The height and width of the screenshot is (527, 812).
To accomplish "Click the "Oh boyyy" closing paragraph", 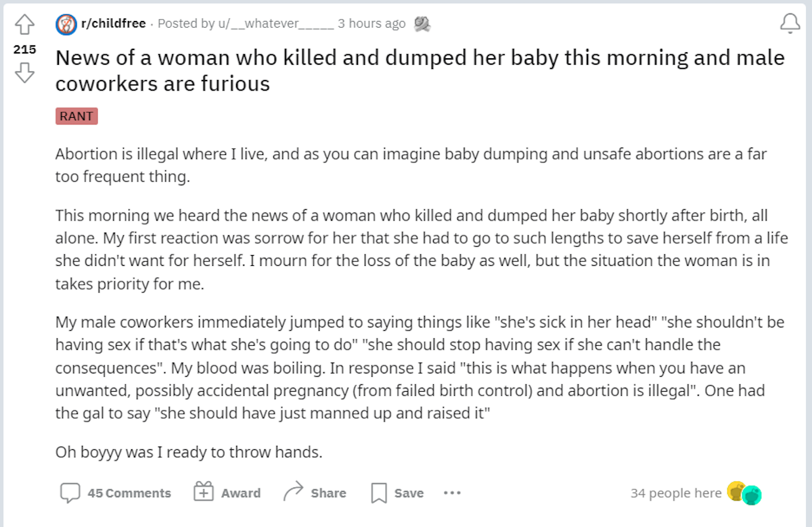I will (x=189, y=452).
